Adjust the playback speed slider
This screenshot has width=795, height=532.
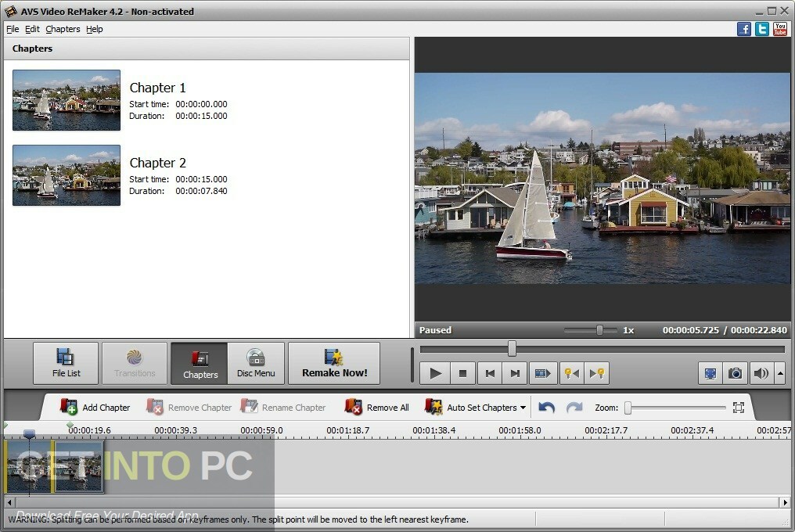(x=599, y=330)
